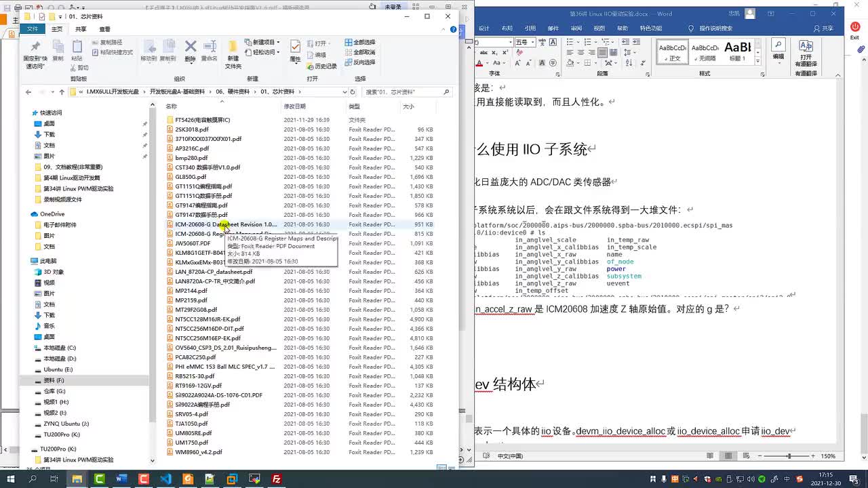Open FileZilla from the taskbar
This screenshot has height=488, width=868.
(276, 479)
